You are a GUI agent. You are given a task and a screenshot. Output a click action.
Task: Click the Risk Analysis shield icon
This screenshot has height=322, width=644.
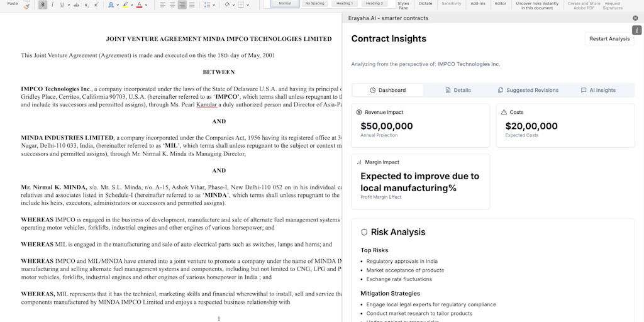point(364,232)
